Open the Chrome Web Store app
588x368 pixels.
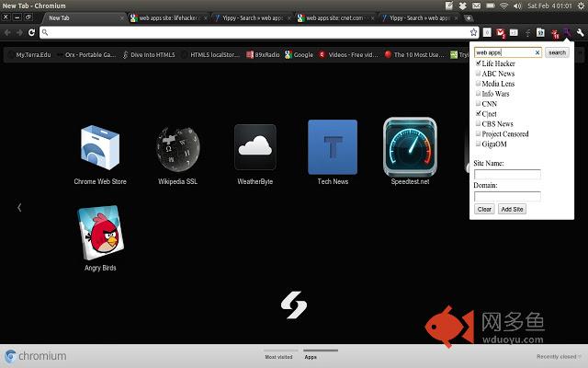(100, 155)
